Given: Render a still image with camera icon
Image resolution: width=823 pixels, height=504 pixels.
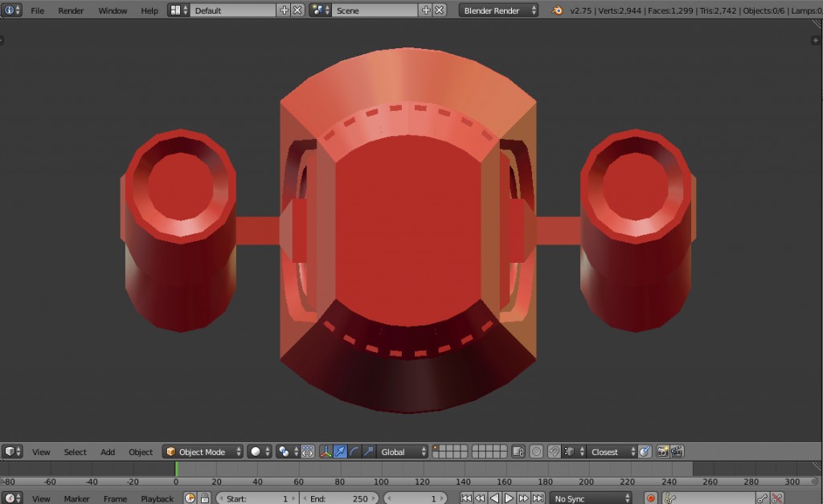Looking at the screenshot, I should [663, 451].
